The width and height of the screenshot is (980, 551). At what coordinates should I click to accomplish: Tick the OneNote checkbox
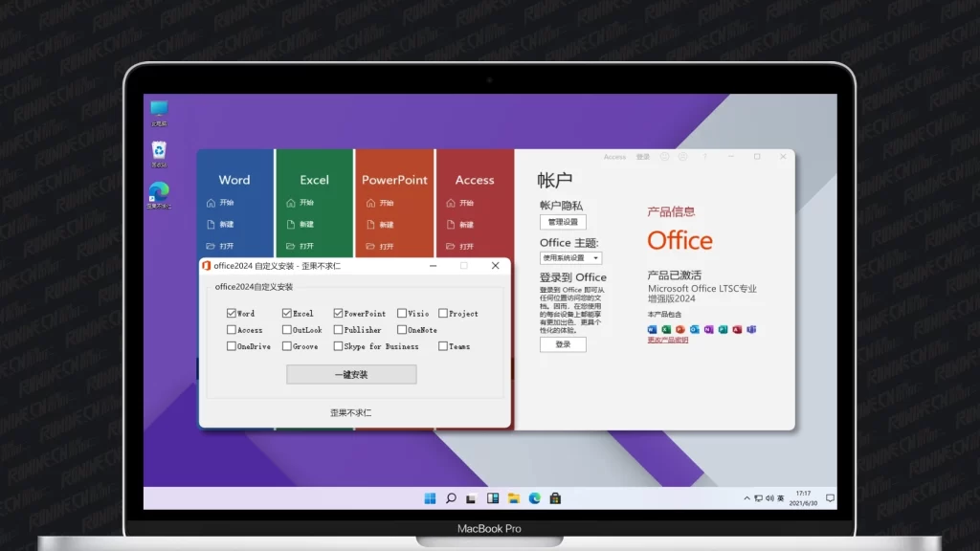click(401, 330)
